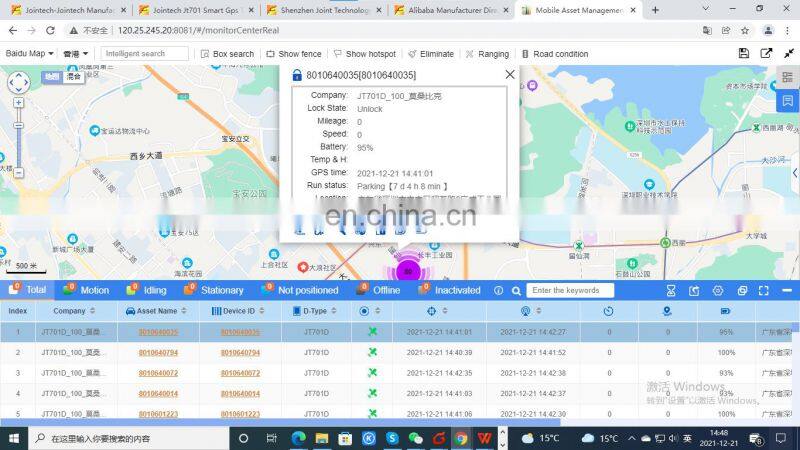Toggle the Road condition layer

point(553,54)
